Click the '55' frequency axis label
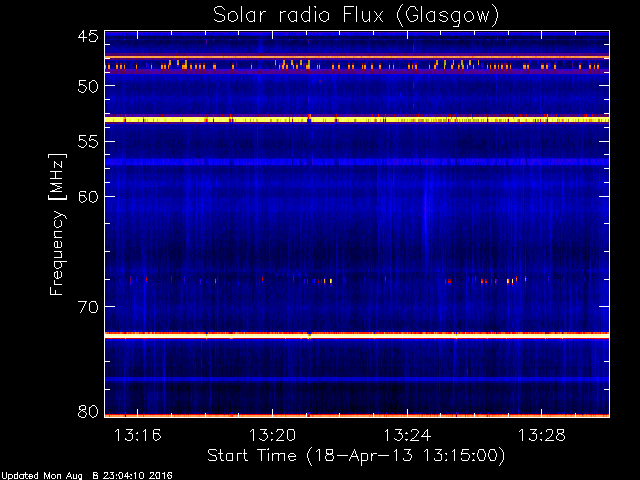This screenshot has width=640, height=480. click(x=88, y=142)
